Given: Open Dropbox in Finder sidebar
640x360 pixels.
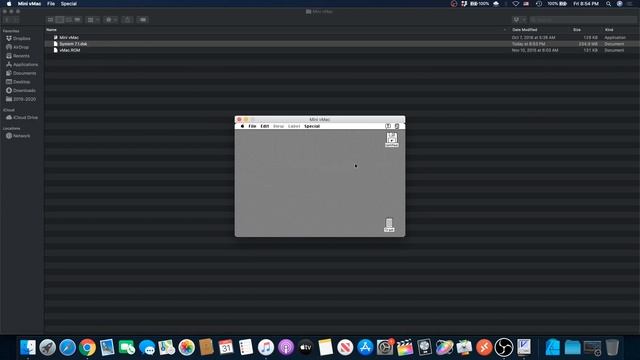Looking at the screenshot, I should click(18, 38).
